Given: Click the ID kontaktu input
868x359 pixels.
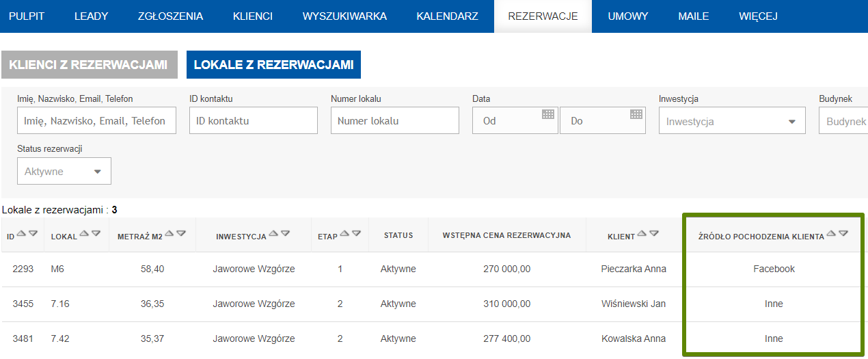Looking at the screenshot, I should click(x=254, y=120).
